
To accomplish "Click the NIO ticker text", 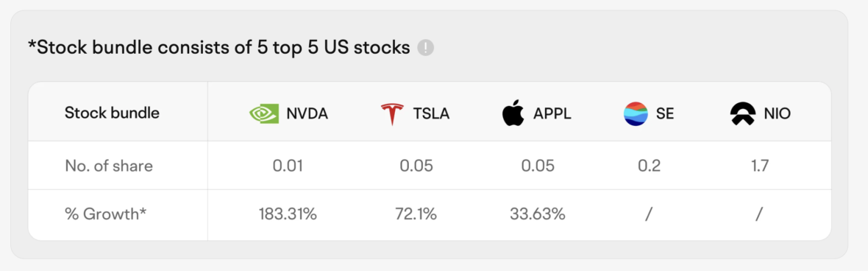I will point(778,114).
